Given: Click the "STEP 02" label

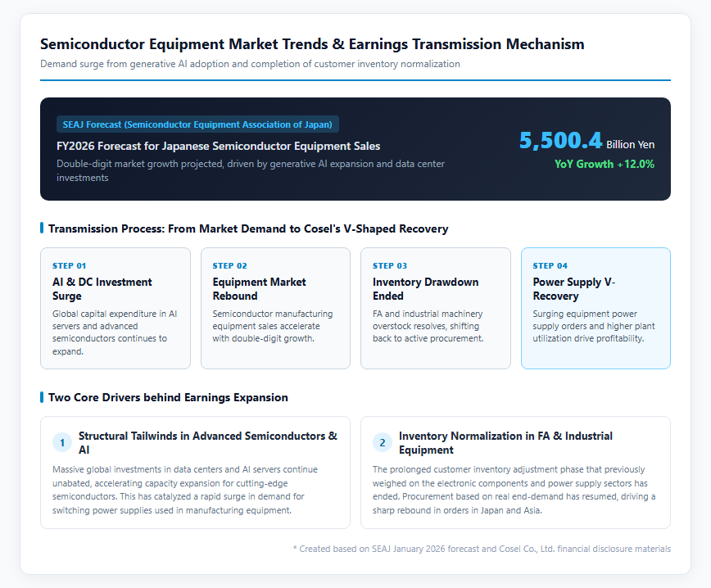Looking at the screenshot, I should [229, 265].
